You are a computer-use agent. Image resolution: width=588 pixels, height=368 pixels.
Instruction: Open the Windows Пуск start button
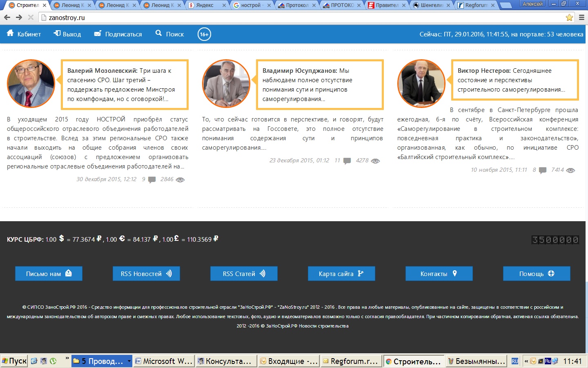pos(14,361)
